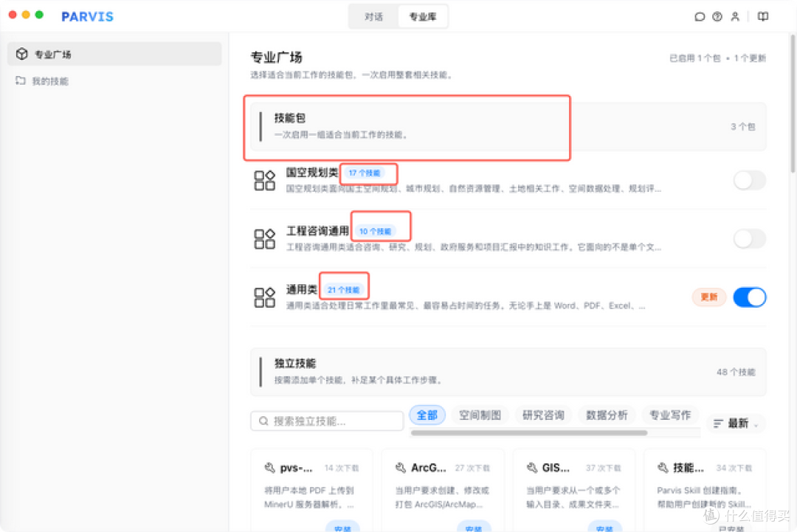The image size is (797, 532).
Task: Disable the 通用类 package toggle
Action: click(750, 297)
